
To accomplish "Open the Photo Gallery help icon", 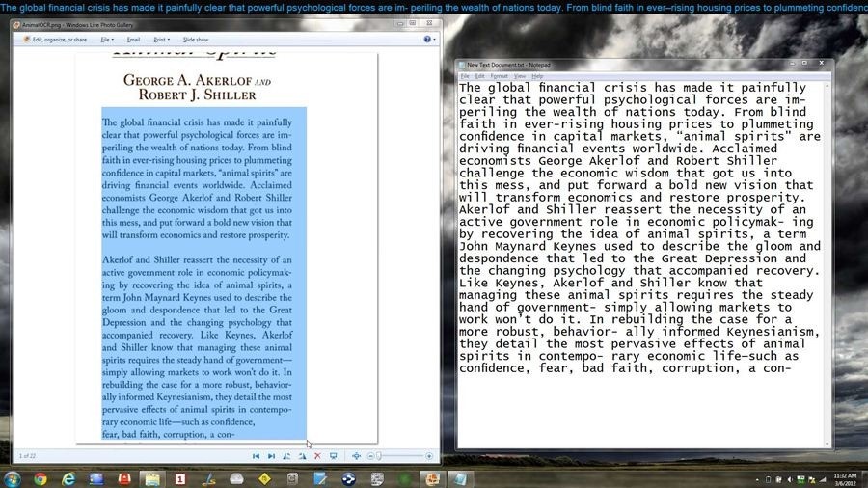I will (x=426, y=40).
